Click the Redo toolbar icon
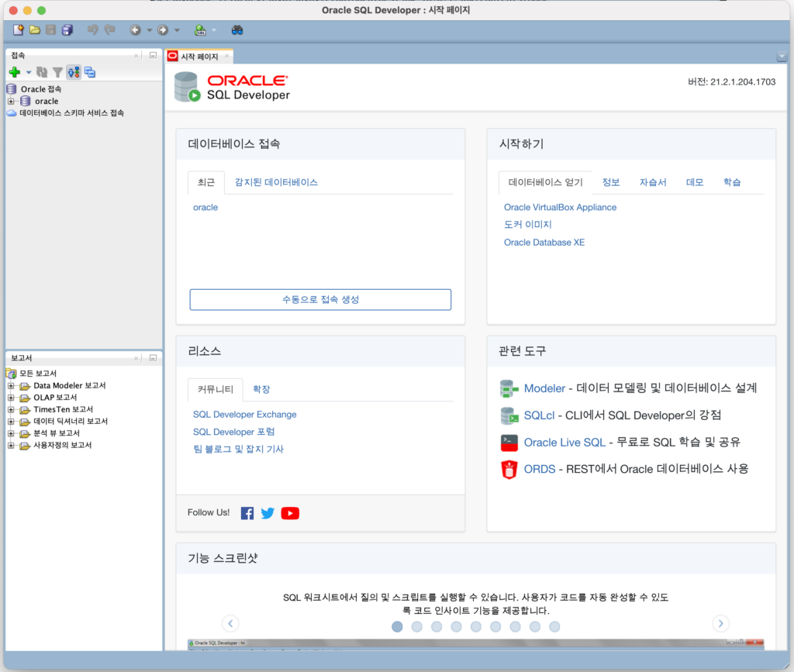794x672 pixels. 109,30
